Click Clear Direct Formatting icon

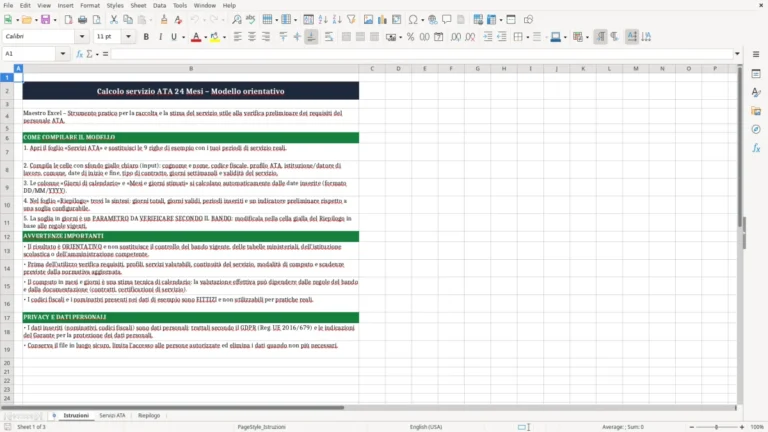coord(178,20)
